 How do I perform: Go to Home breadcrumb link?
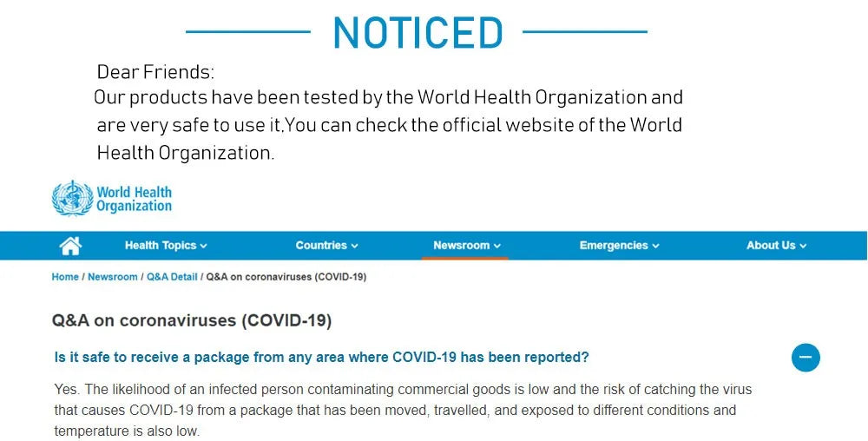65,277
